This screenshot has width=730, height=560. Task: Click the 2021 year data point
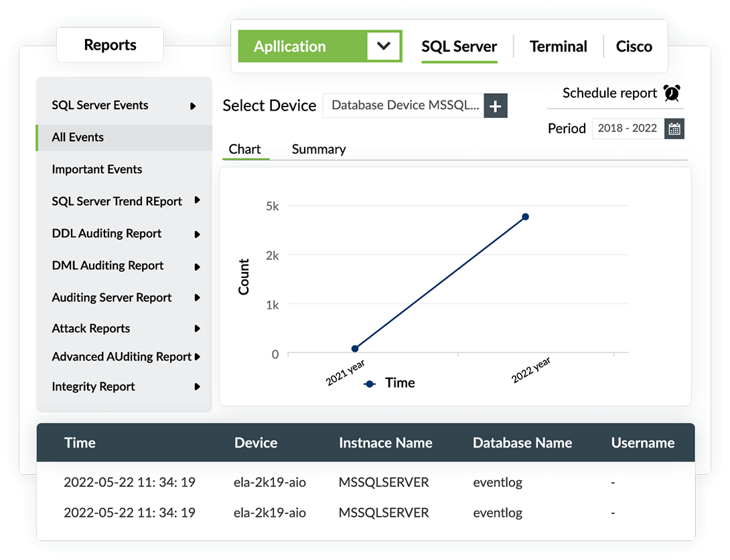355,348
